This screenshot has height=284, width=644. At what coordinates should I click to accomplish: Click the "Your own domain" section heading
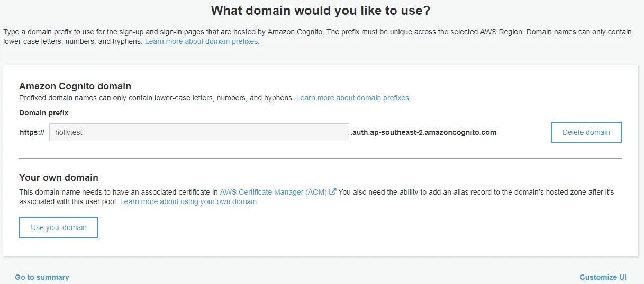59,178
